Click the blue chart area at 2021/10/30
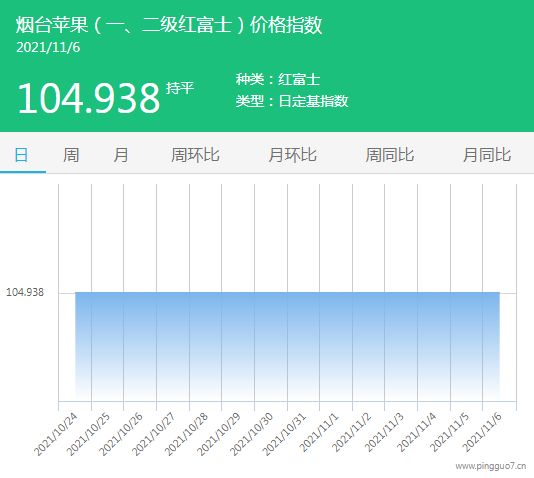The image size is (534, 478). 254,346
